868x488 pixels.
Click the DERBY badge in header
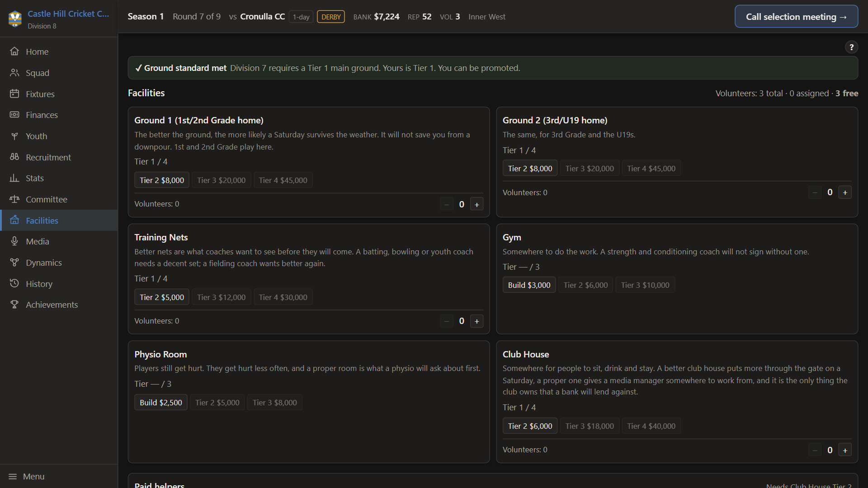click(x=330, y=17)
